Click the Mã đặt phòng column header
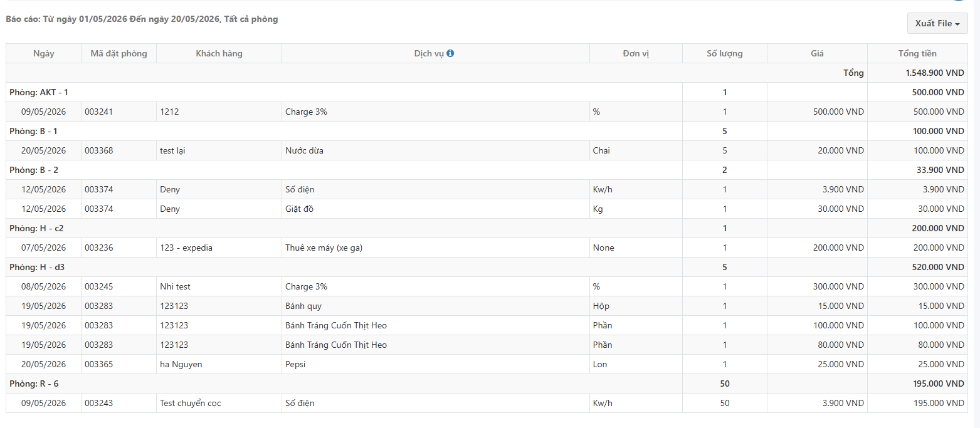 [x=119, y=53]
